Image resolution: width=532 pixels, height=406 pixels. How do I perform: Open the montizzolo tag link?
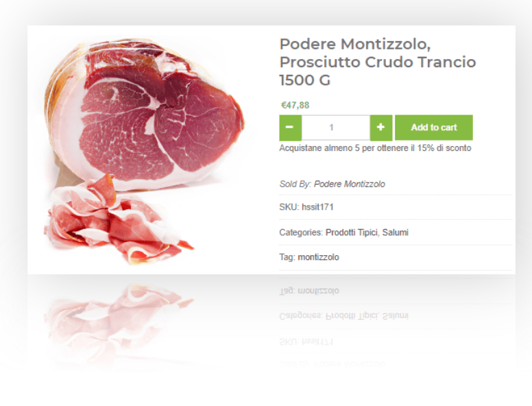(318, 257)
